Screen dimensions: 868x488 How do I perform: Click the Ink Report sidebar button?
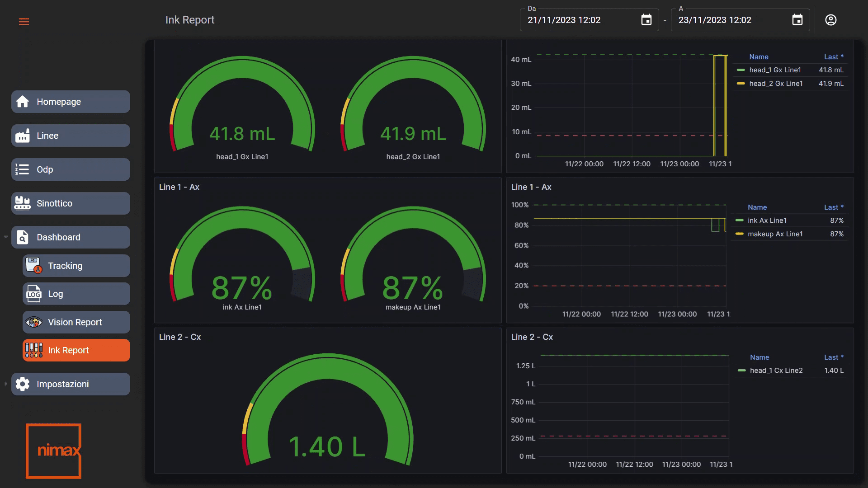(76, 350)
